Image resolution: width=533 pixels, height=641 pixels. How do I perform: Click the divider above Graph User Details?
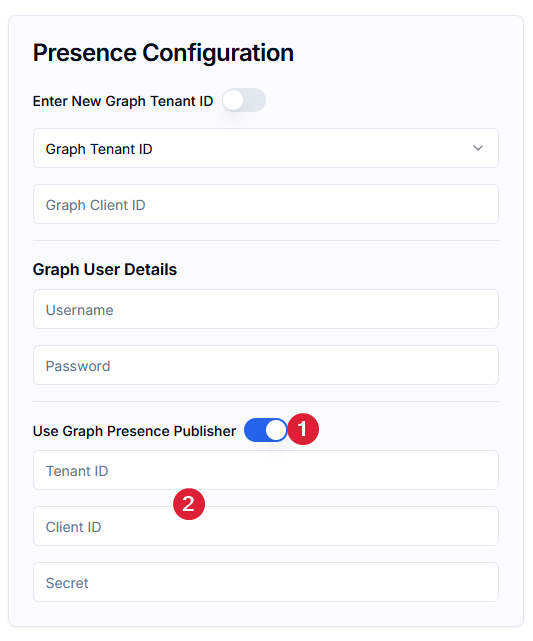point(266,240)
